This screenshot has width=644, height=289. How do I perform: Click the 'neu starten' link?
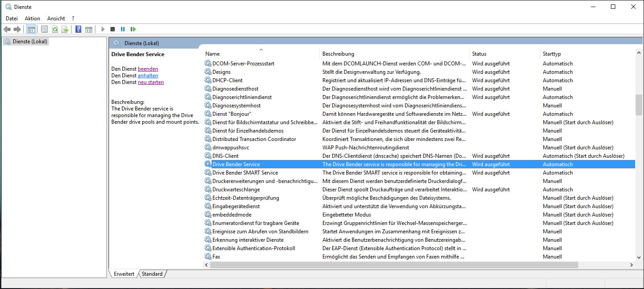pos(151,82)
